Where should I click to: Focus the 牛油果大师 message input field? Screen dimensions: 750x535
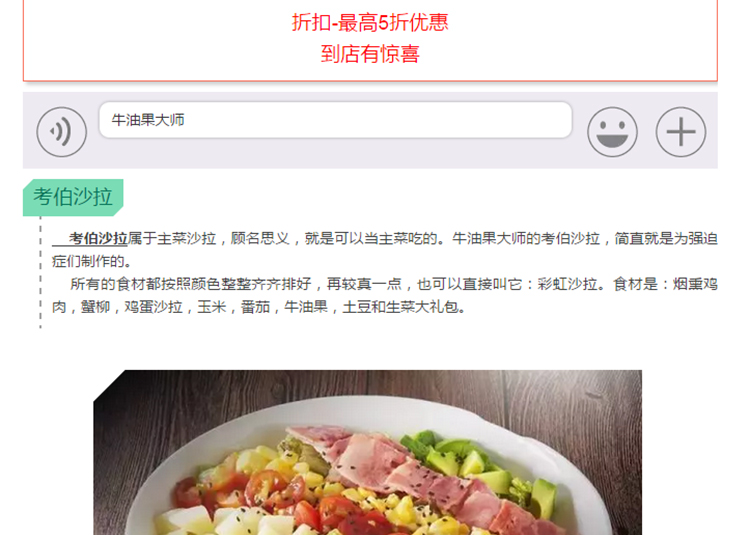click(335, 120)
